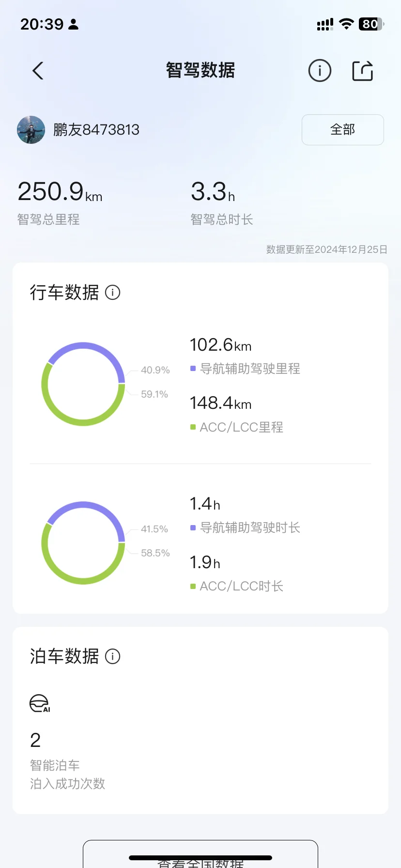Open the 全部 filter dropdown
Image resolution: width=401 pixels, height=868 pixels.
tap(343, 130)
